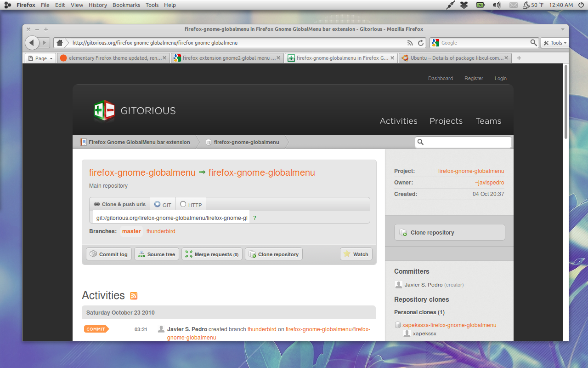Click the Dashboard link
The image size is (588, 368).
(441, 78)
